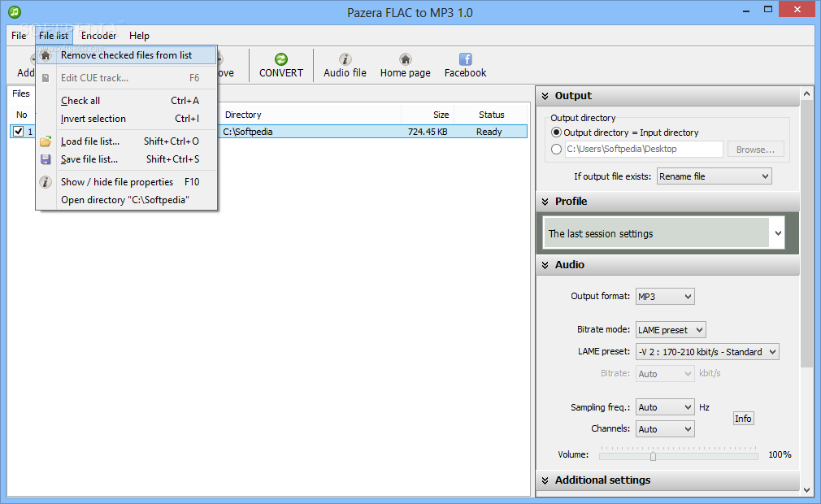Click the Directory column header
Image resolution: width=821 pixels, height=504 pixels.
311,115
